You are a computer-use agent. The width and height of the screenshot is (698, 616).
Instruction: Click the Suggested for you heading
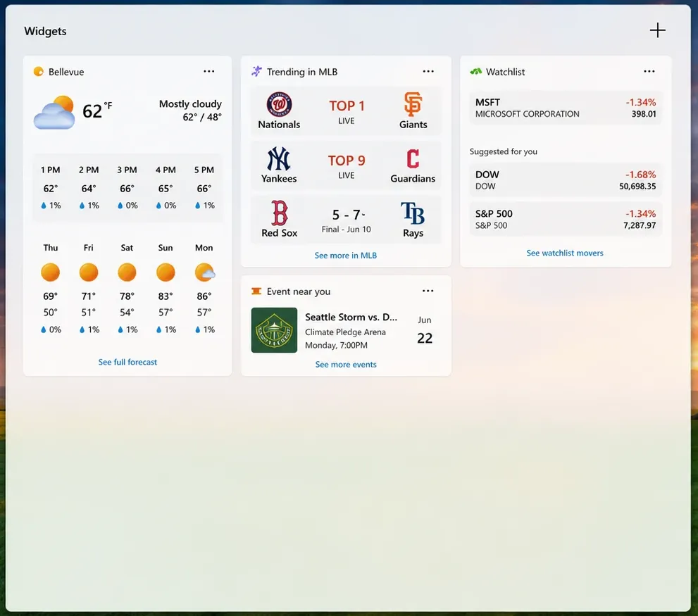[504, 151]
